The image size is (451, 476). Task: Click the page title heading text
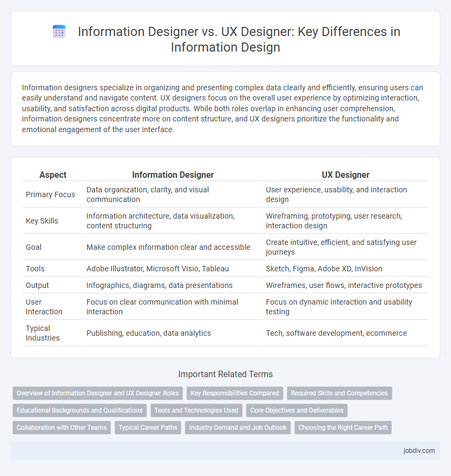click(239, 39)
